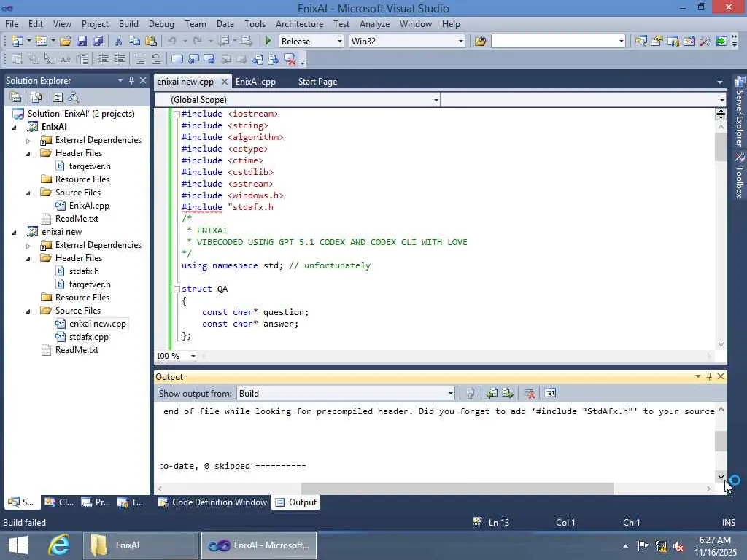Open the Win32 platform dropdown
The width and height of the screenshot is (747, 560).
pos(460,42)
